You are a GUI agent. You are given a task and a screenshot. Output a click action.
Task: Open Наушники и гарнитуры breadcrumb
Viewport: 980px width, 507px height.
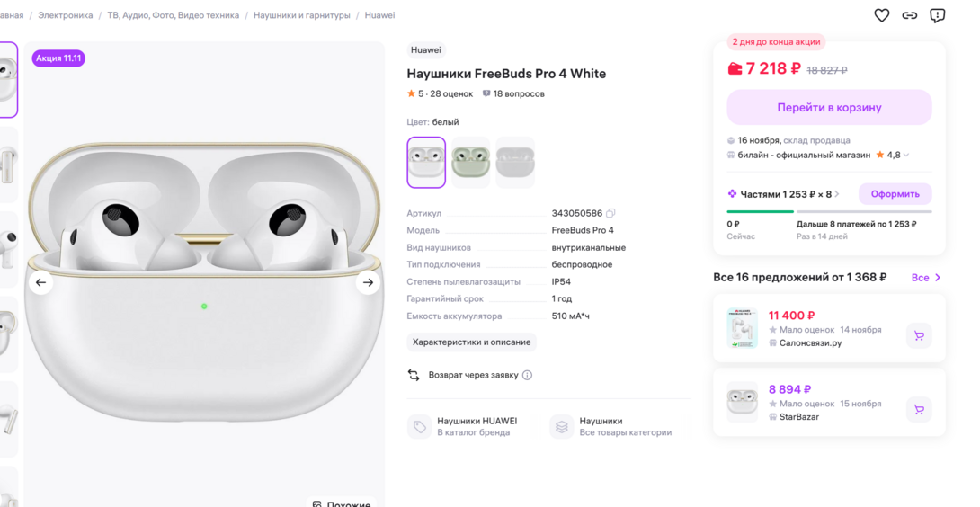pos(301,15)
